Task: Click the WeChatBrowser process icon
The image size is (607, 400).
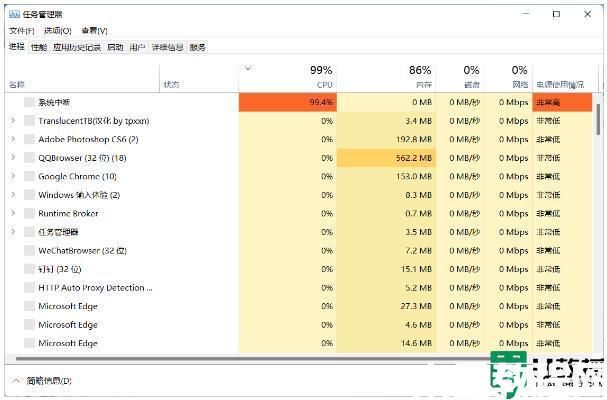Action: tap(29, 251)
